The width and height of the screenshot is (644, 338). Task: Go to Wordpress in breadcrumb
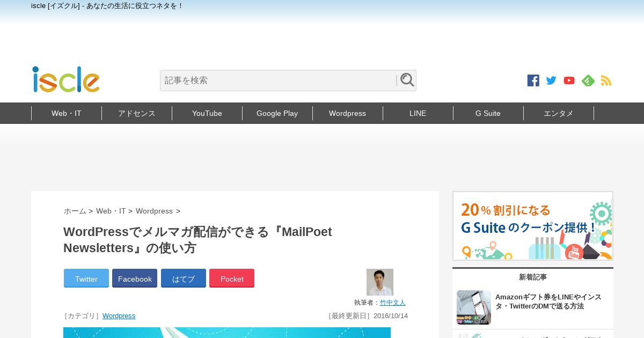[154, 211]
